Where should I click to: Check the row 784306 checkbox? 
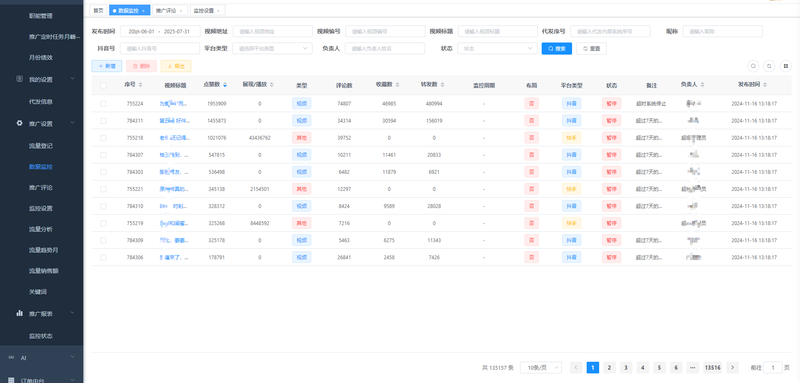click(x=103, y=258)
